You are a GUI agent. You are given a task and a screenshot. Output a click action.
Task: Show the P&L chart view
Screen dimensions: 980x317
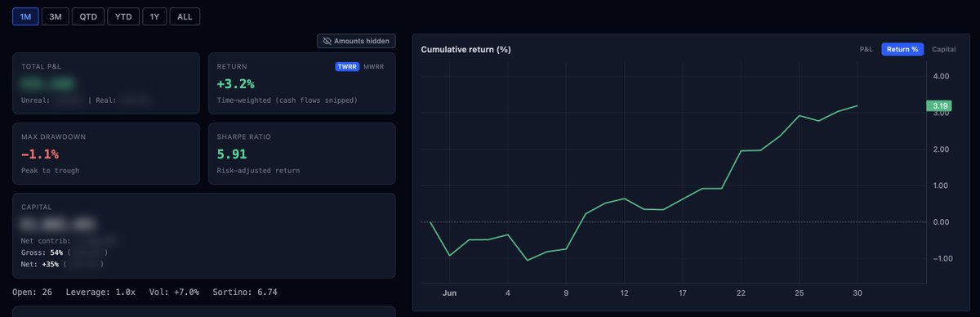[x=866, y=49]
